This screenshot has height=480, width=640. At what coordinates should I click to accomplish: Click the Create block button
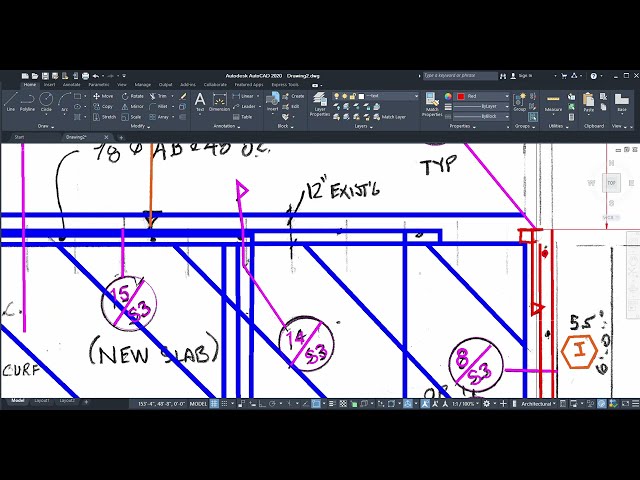294,96
